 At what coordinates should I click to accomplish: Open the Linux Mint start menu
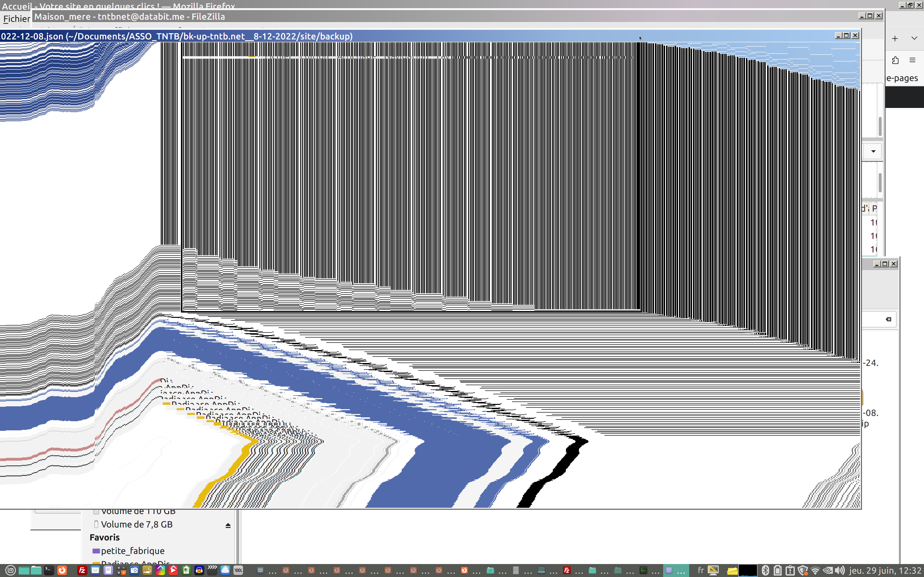[x=10, y=570]
